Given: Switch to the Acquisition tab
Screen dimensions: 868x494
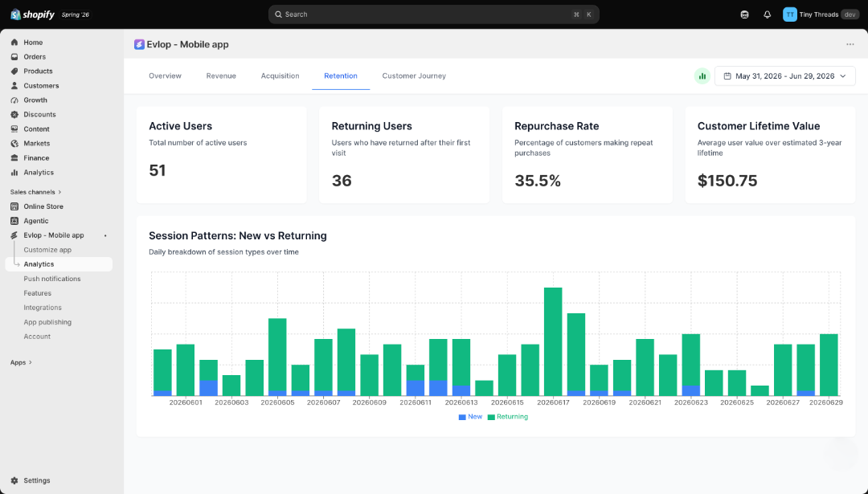Looking at the screenshot, I should pos(280,76).
